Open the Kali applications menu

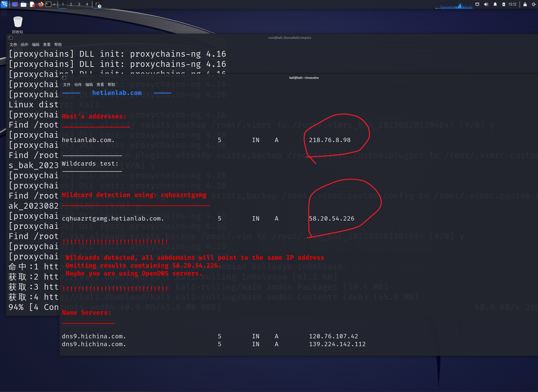[x=4, y=4]
